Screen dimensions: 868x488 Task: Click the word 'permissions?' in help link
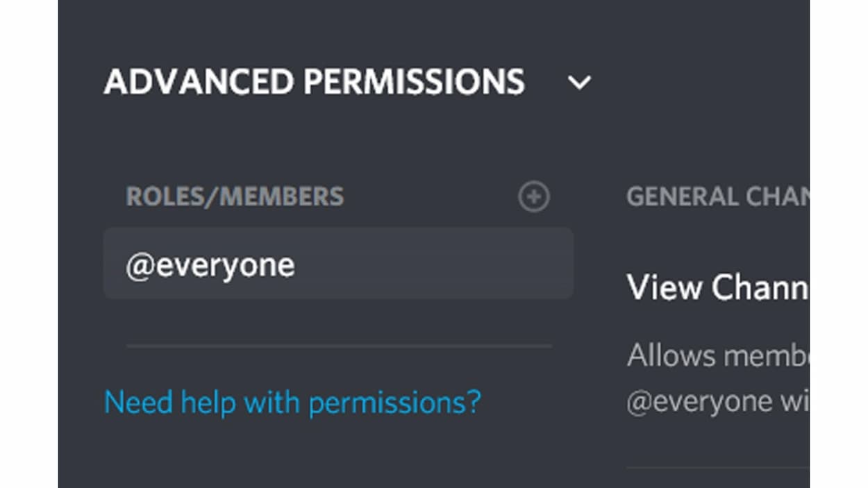pos(394,402)
